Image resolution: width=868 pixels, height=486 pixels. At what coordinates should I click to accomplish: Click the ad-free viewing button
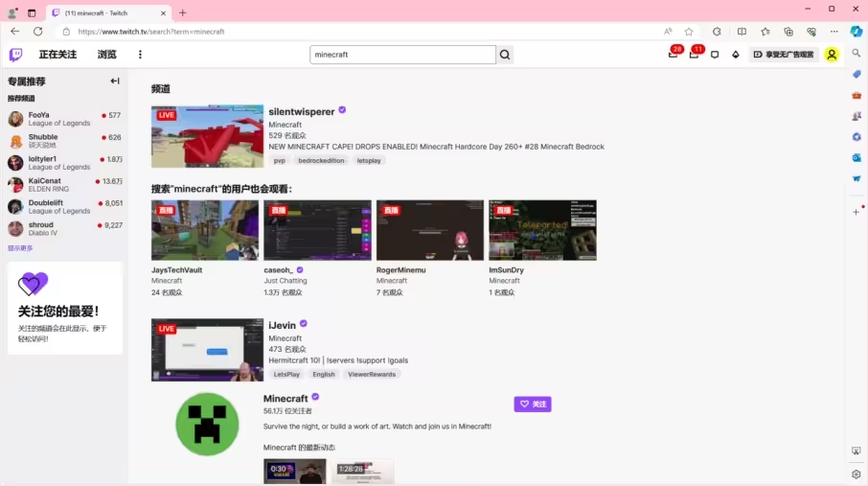(x=784, y=55)
